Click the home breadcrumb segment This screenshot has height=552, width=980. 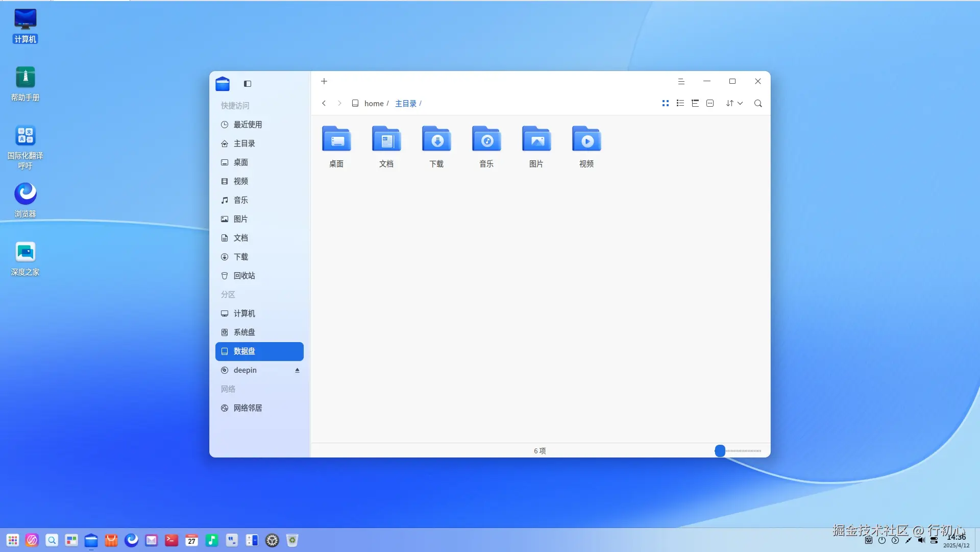point(374,104)
